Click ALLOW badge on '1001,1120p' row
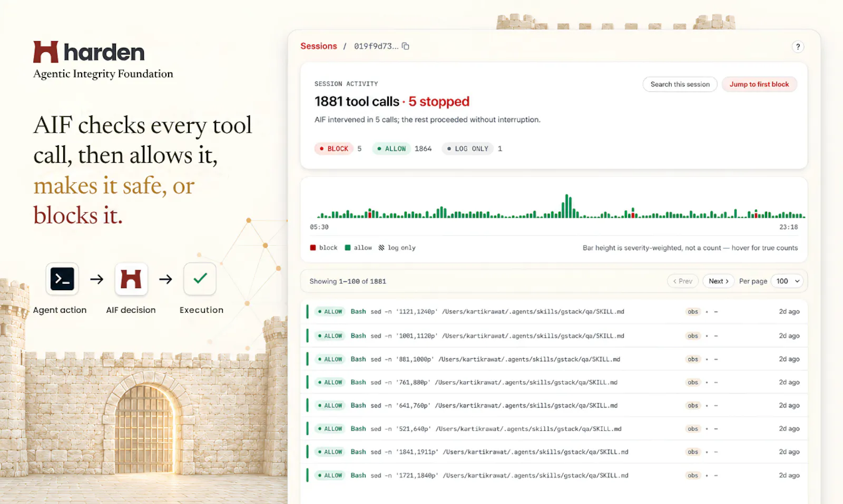This screenshot has height=504, width=843. click(x=330, y=335)
